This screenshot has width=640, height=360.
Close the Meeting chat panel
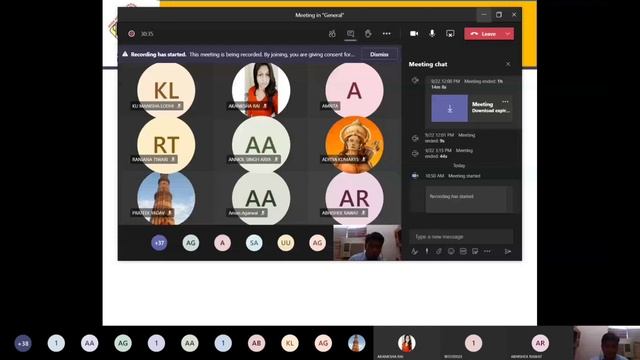pos(508,64)
